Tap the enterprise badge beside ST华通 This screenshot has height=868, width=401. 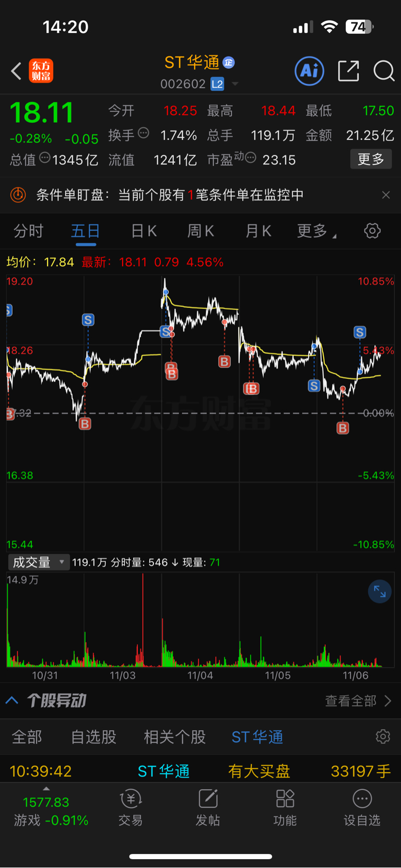coord(229,63)
